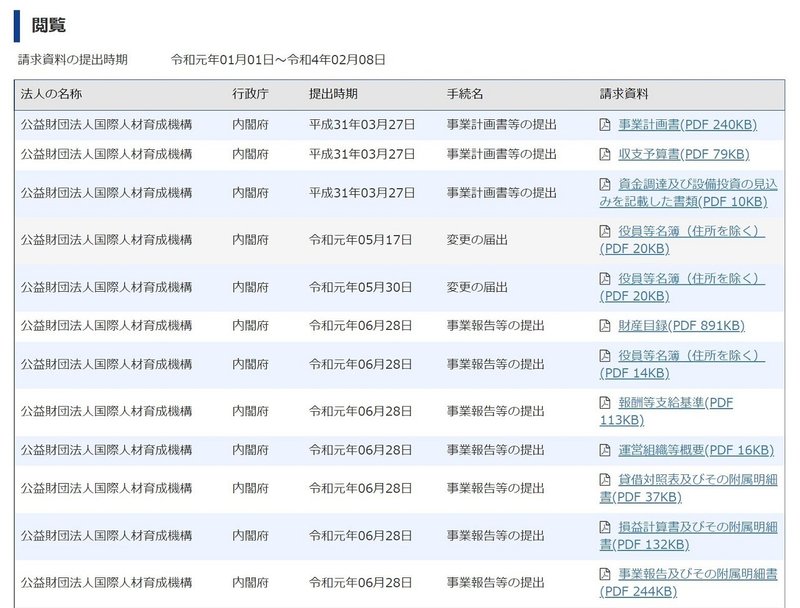Image resolution: width=800 pixels, height=608 pixels.
Task: Click PDF icon beside 事業計画書
Action: (605, 124)
